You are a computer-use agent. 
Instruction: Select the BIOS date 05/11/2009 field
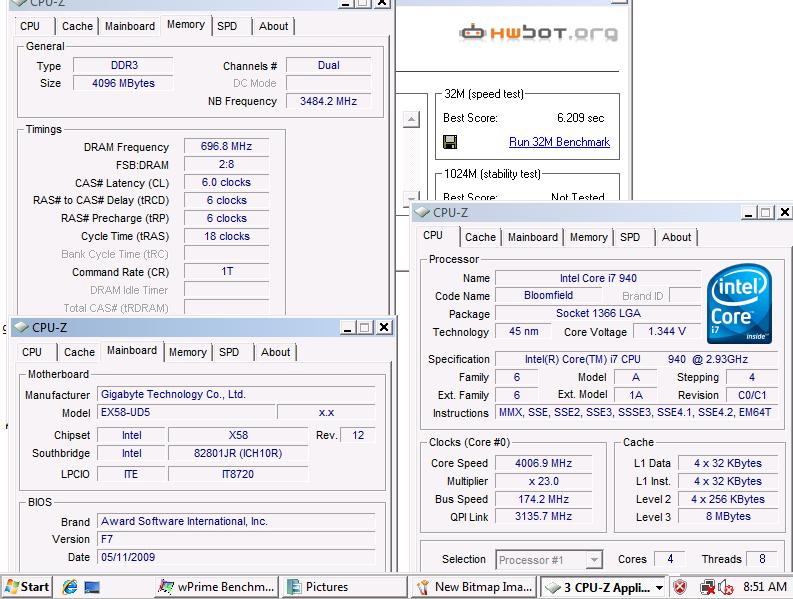[236, 557]
